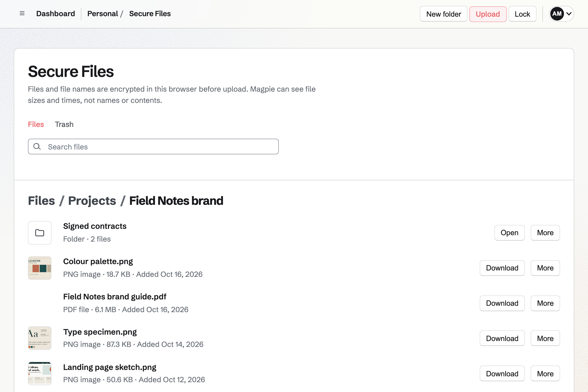This screenshot has width=588, height=392.
Task: Click the Upload button
Action: coord(488,14)
